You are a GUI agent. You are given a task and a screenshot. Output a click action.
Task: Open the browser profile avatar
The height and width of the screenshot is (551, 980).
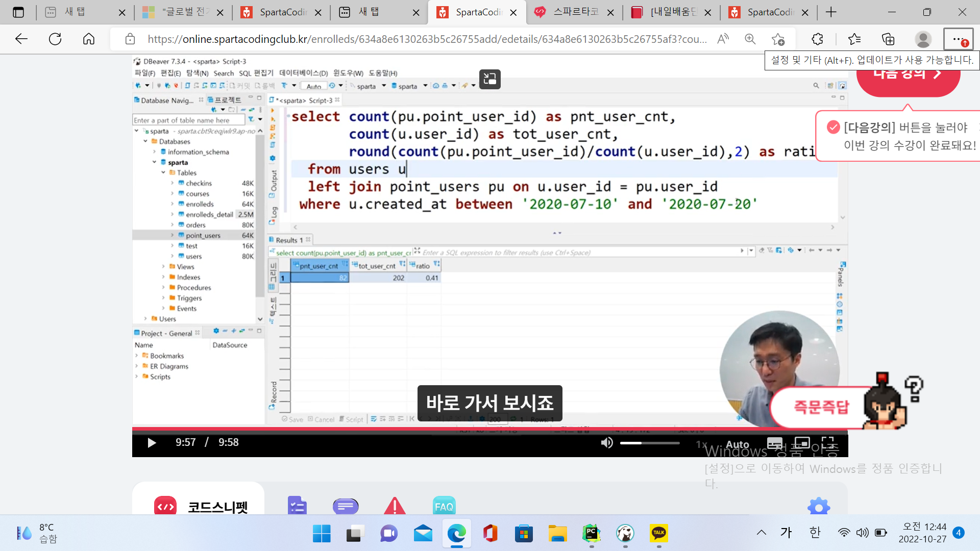tap(923, 39)
